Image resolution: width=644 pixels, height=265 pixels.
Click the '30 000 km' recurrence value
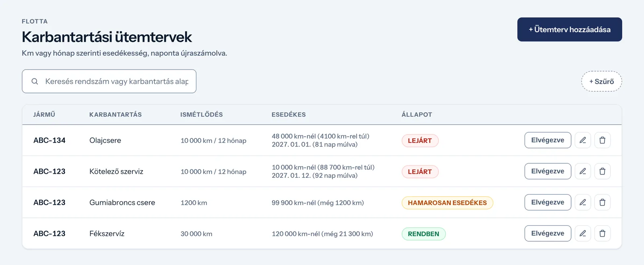[x=196, y=234]
